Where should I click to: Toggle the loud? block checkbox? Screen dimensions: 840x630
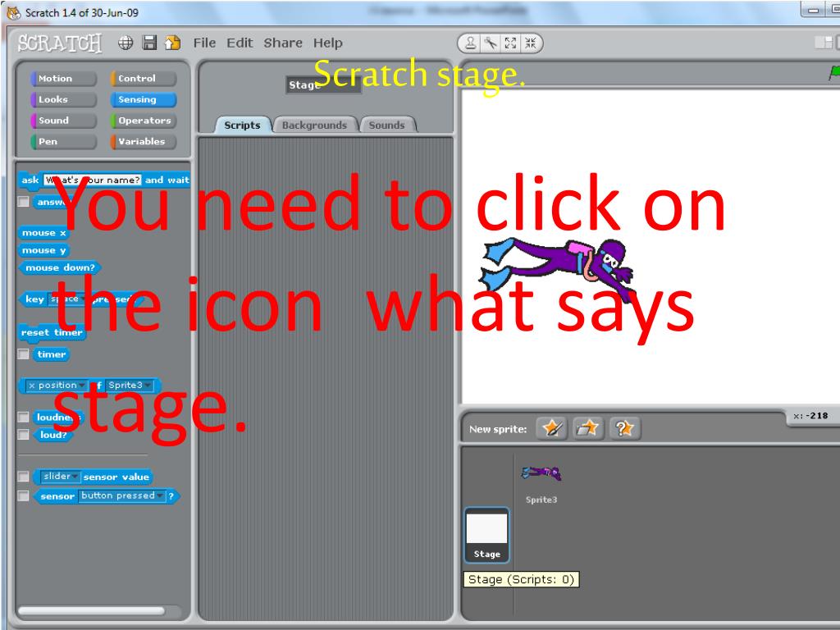coord(23,435)
